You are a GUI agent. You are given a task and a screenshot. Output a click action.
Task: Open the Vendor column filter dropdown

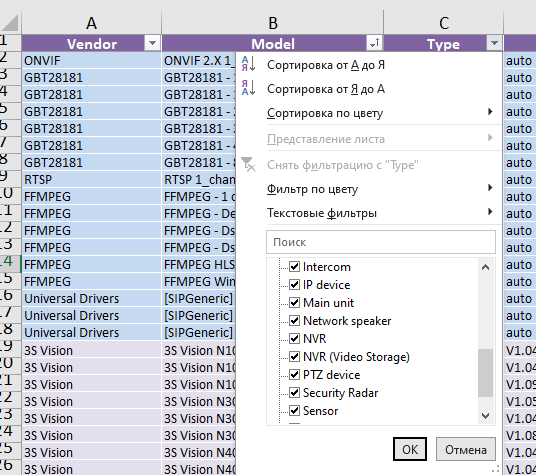pos(152,43)
